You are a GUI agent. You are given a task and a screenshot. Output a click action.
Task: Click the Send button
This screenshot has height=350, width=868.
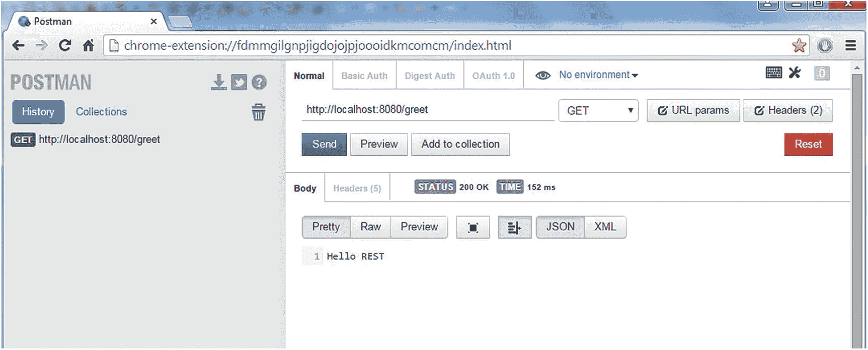324,145
